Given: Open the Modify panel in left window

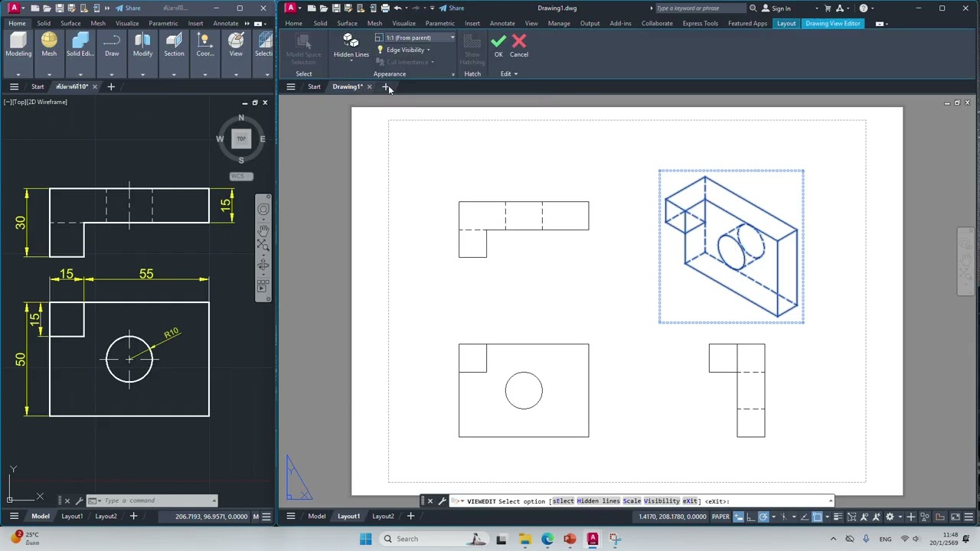Looking at the screenshot, I should (142, 46).
